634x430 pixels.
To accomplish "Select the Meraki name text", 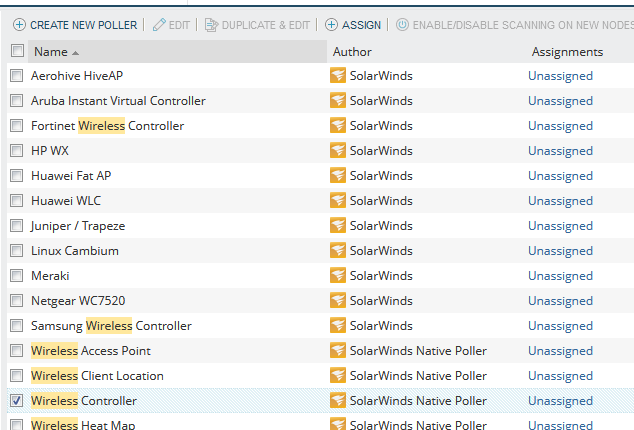I will (50, 276).
